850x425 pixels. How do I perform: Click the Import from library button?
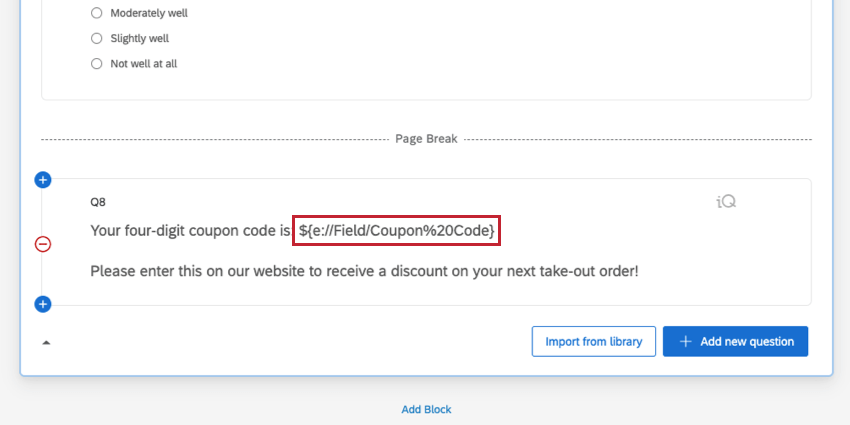593,341
